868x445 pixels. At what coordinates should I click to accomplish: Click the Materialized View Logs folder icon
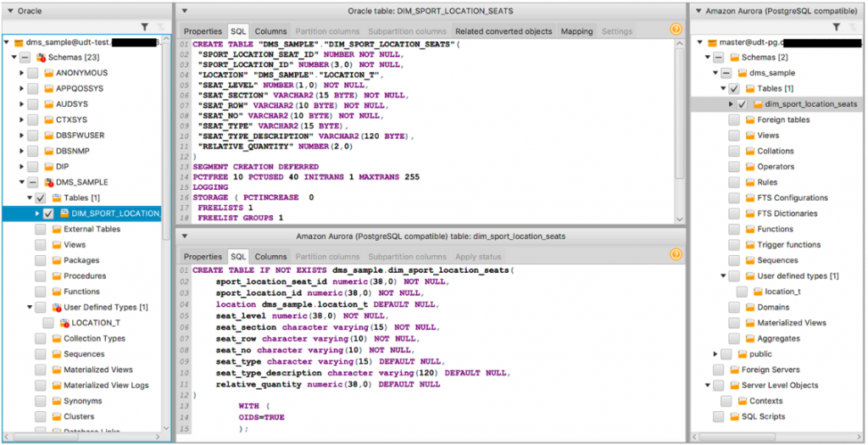click(57, 385)
